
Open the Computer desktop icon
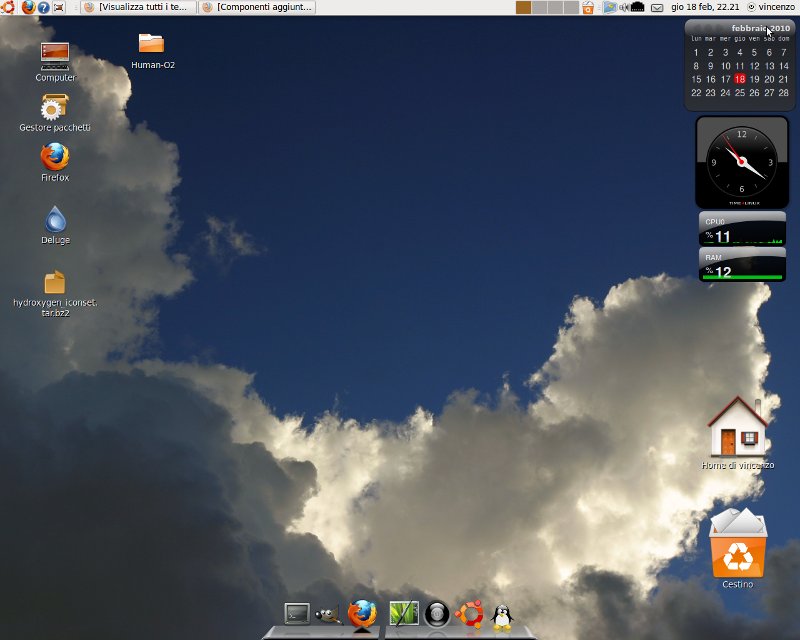point(55,62)
